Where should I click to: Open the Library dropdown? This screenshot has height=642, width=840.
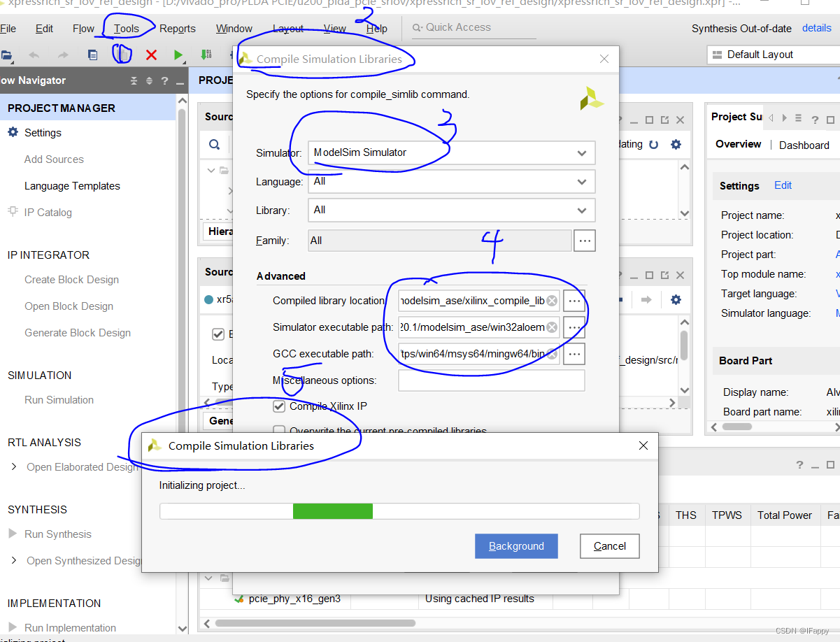click(452, 210)
